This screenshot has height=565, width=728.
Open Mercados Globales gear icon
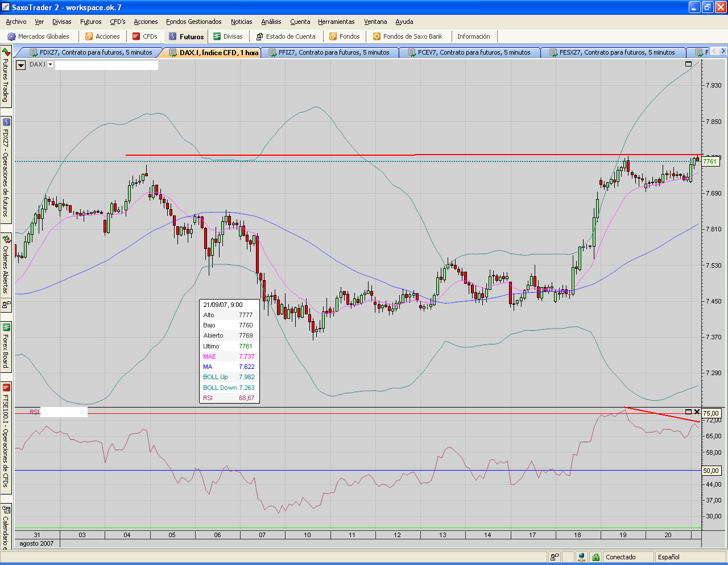pos(11,36)
